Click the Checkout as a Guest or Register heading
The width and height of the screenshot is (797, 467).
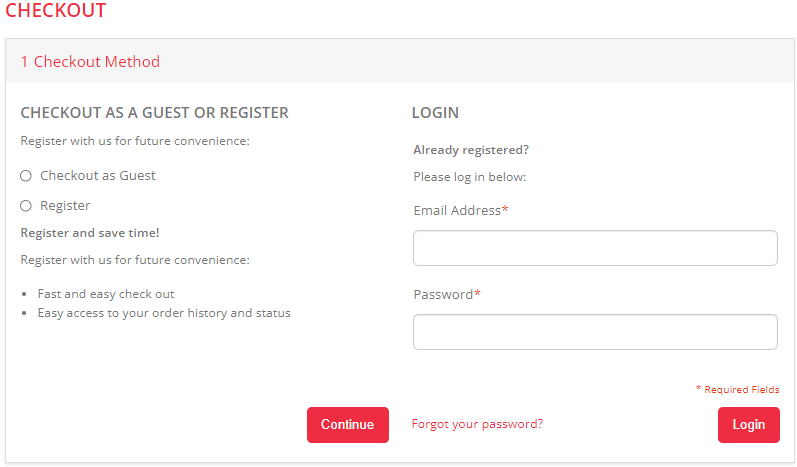[x=154, y=113]
